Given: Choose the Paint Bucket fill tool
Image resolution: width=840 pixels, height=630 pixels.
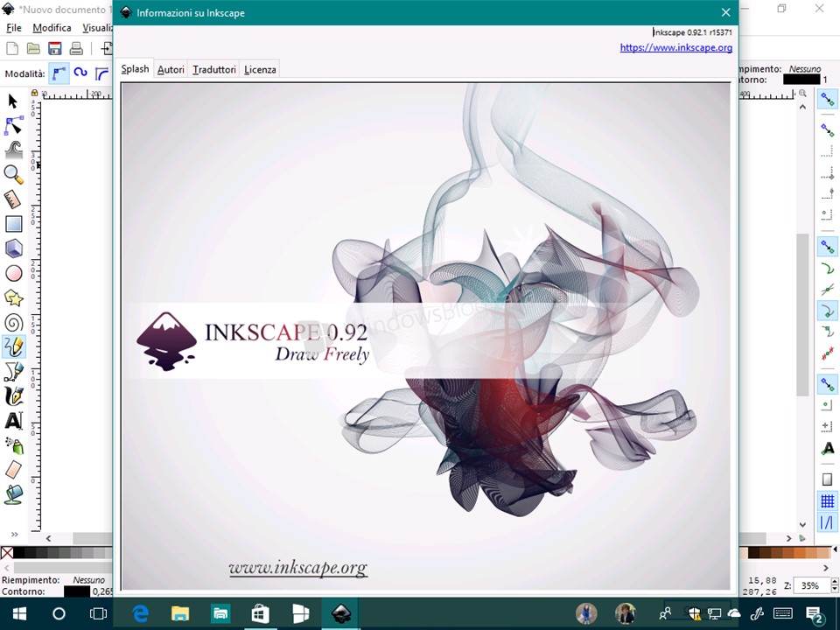Looking at the screenshot, I should pyautogui.click(x=13, y=495).
